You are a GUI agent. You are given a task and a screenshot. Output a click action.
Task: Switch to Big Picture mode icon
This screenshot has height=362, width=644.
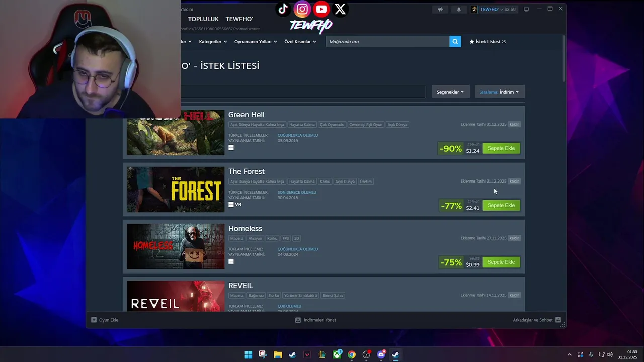point(526,9)
